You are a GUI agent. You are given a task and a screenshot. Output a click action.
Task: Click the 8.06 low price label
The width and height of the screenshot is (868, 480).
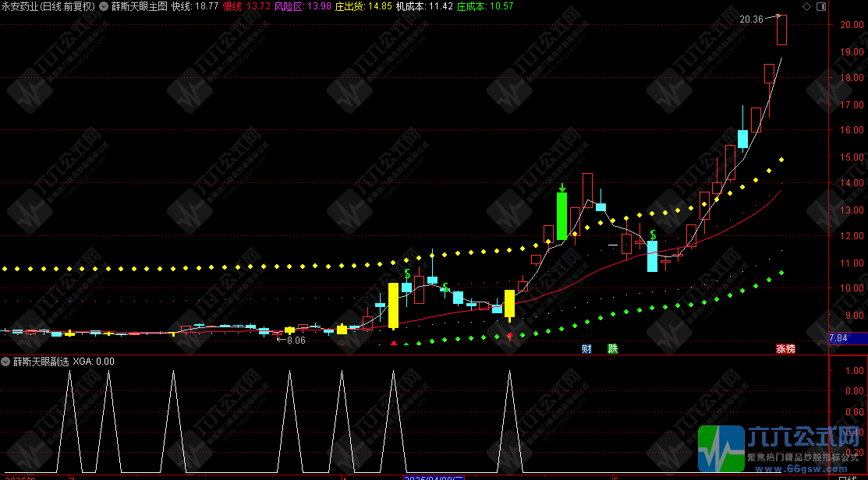pyautogui.click(x=295, y=340)
